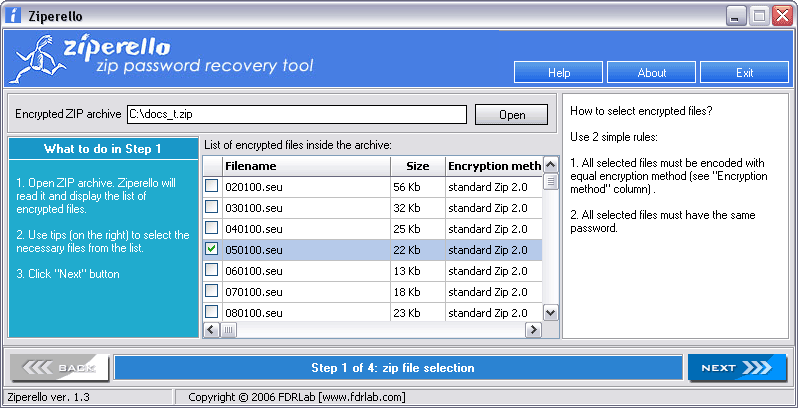Click the 22 Kb size cell
The image size is (798, 408).
tap(418, 250)
